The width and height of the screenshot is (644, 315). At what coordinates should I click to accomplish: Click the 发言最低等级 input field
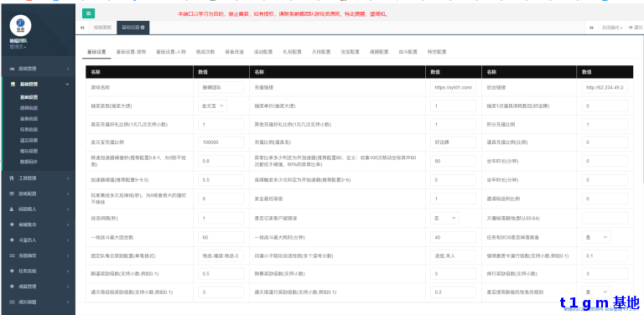tap(454, 199)
